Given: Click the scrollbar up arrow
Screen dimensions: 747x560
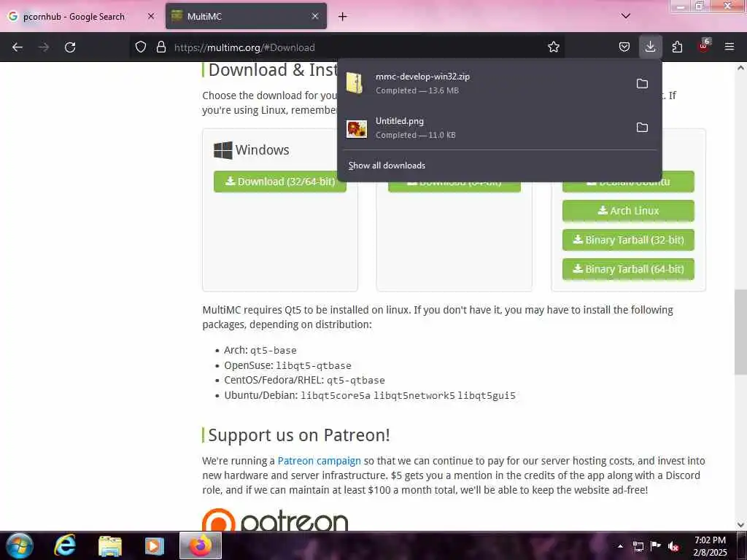Looking at the screenshot, I should coord(740,68).
